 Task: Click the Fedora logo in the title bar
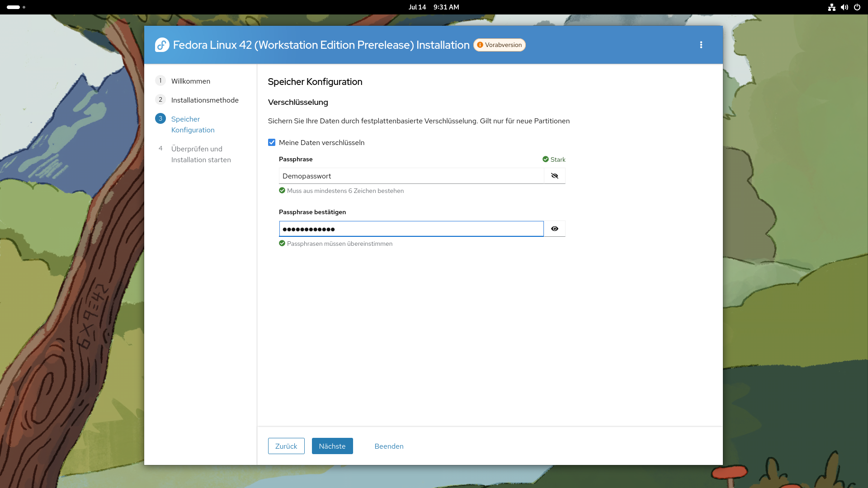[162, 45]
